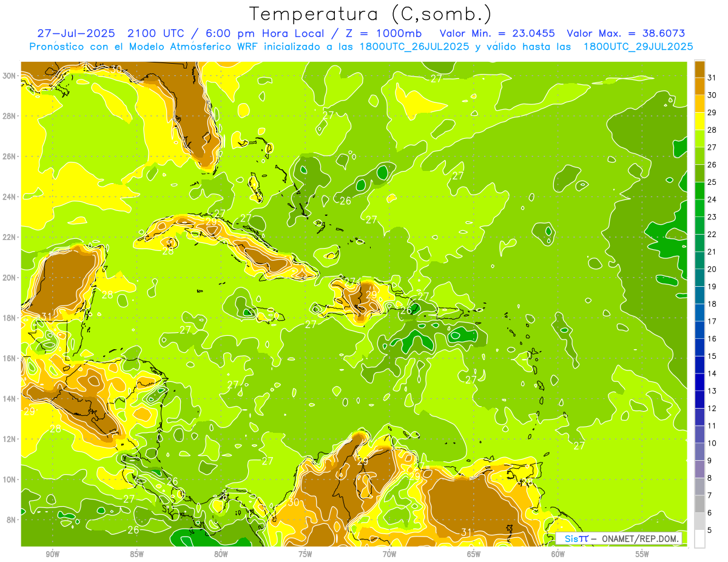Viewport: 728px width, 562px height.
Task: Select "Valor Max. = 38.6073" text
Action: pos(626,34)
